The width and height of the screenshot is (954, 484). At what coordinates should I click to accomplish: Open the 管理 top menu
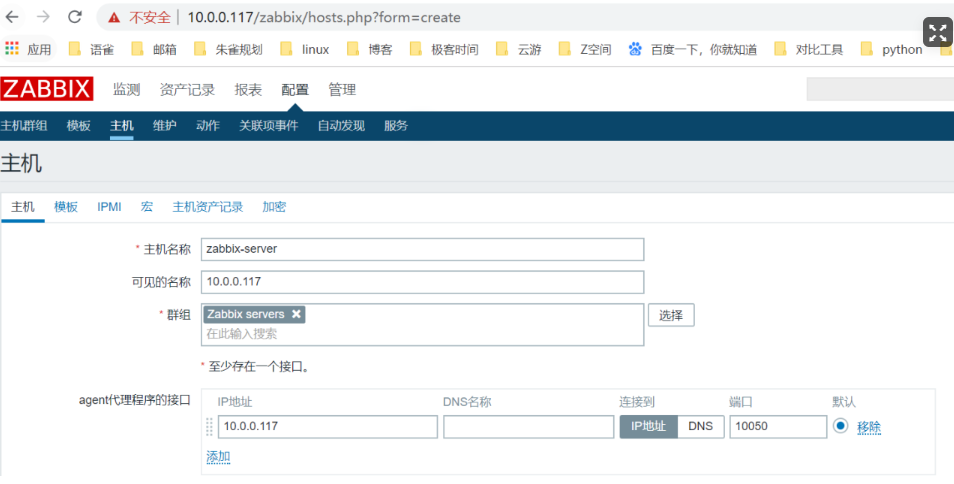342,90
